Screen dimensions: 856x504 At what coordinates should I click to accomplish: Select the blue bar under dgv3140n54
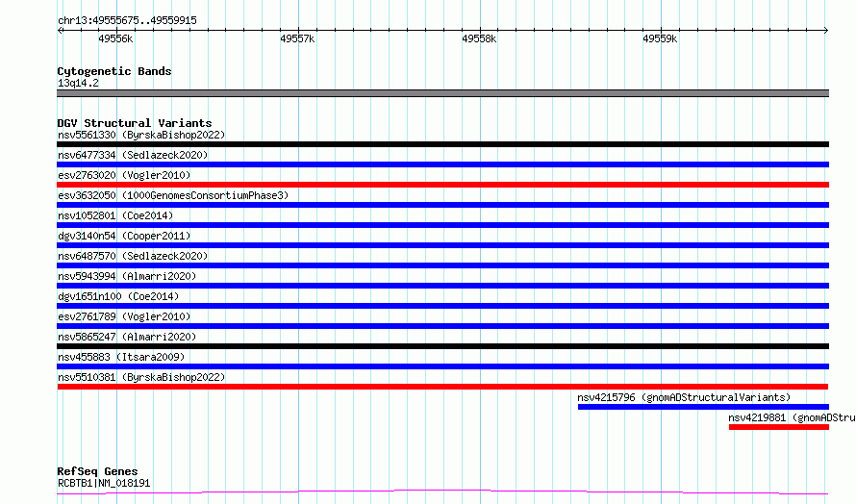(442, 245)
